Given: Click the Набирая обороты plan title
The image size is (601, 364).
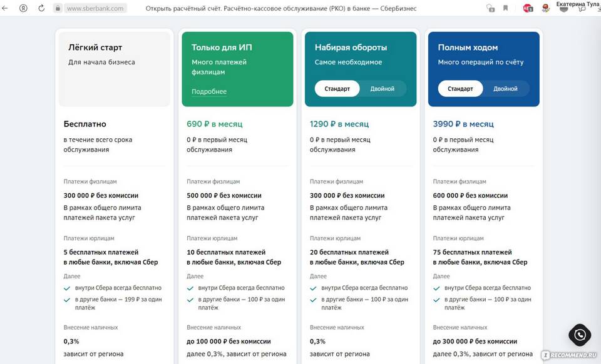Looking at the screenshot, I should tap(351, 48).
